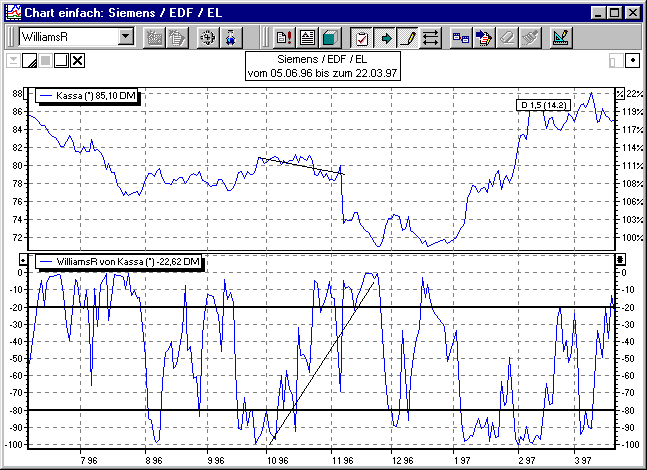Click the Siemens / EDF / EL title box
Viewport: 647px width, 470px height.
coord(322,67)
